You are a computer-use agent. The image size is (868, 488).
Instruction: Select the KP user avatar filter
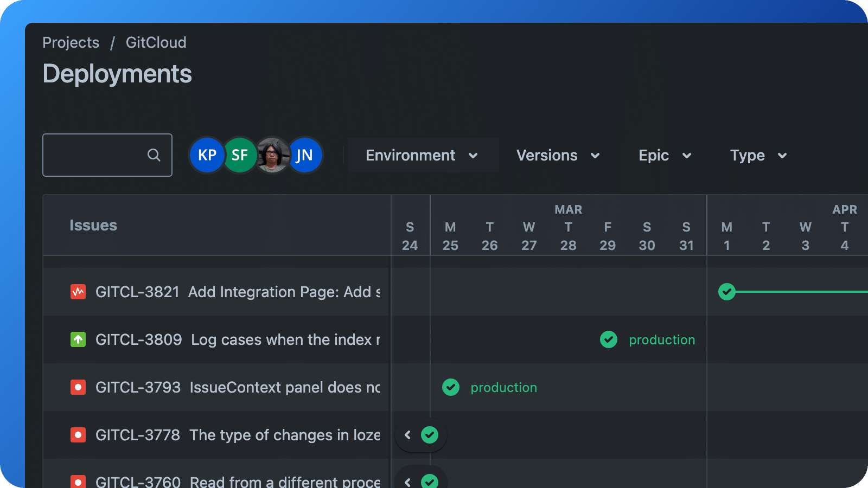coord(207,155)
